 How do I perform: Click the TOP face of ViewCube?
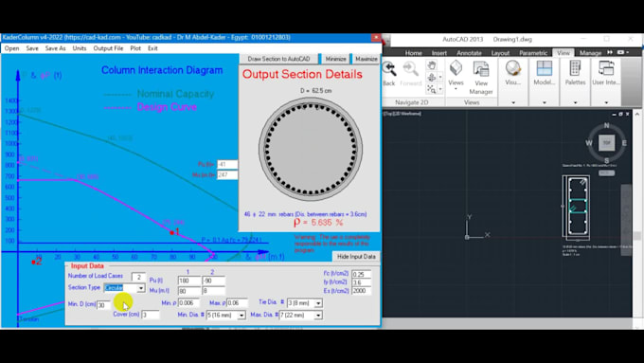tap(607, 143)
